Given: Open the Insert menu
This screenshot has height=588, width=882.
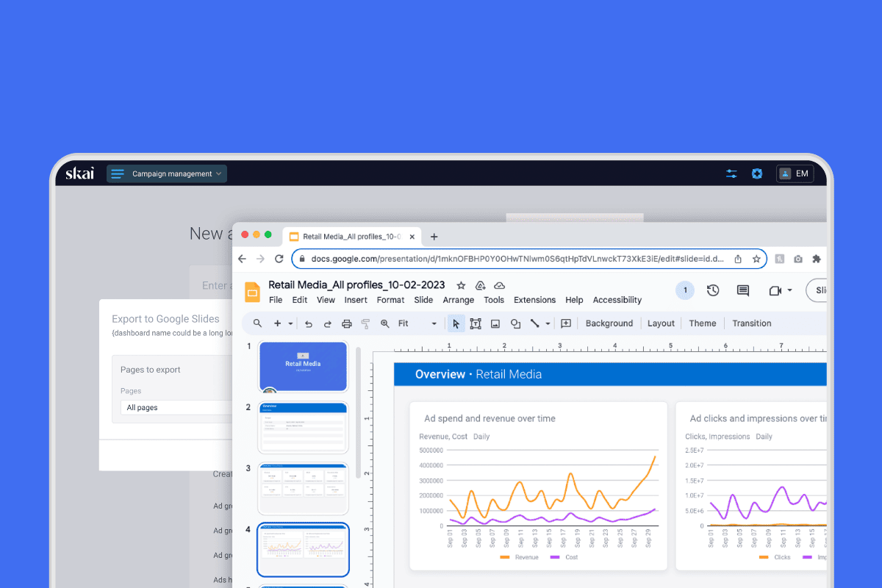Looking at the screenshot, I should 356,300.
